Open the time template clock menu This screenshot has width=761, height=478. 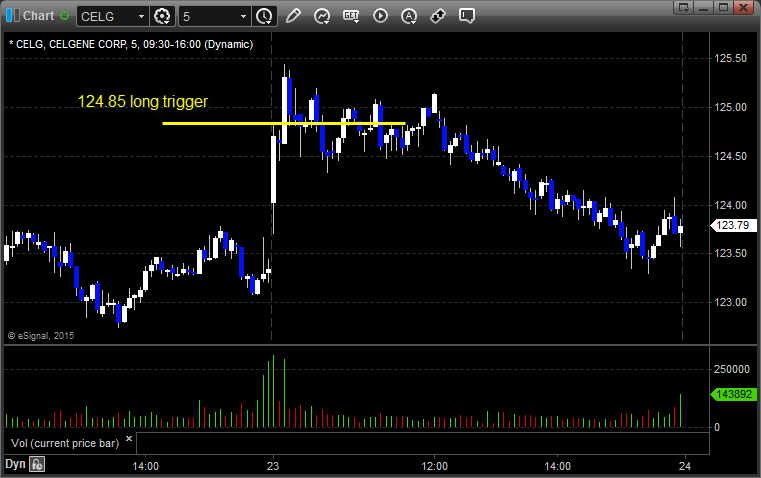(x=264, y=16)
